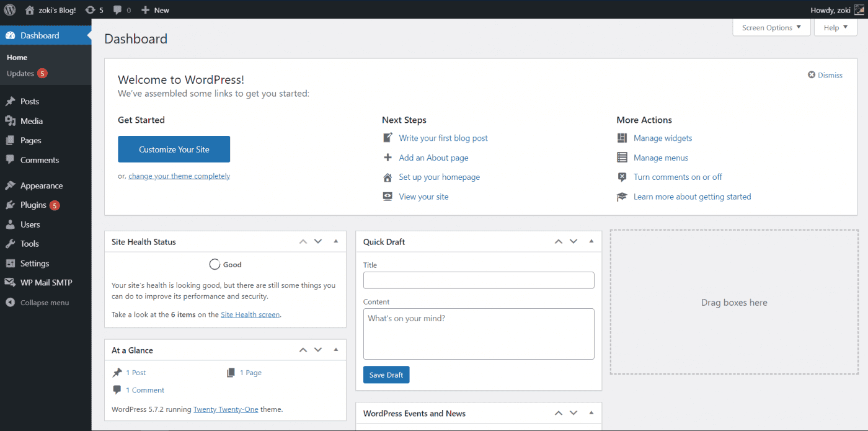The height and width of the screenshot is (431, 868).
Task: Click the 1 Post link
Action: (x=136, y=373)
